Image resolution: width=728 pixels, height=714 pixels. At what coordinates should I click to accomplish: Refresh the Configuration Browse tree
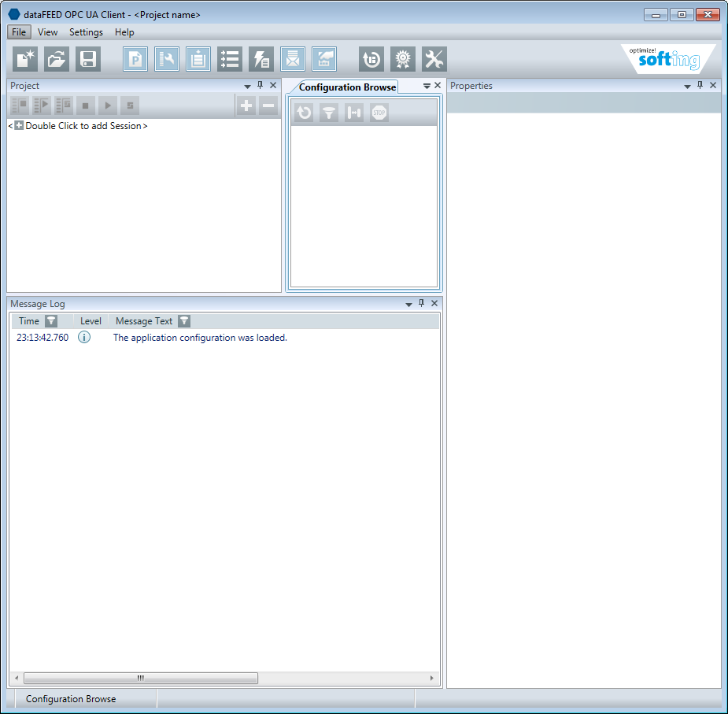(304, 113)
